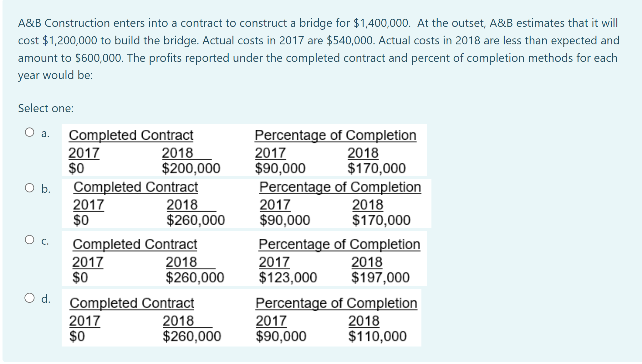Click the Completed Contract heading in option a
Image resolution: width=642 pixels, height=364 pixels.
pos(131,135)
